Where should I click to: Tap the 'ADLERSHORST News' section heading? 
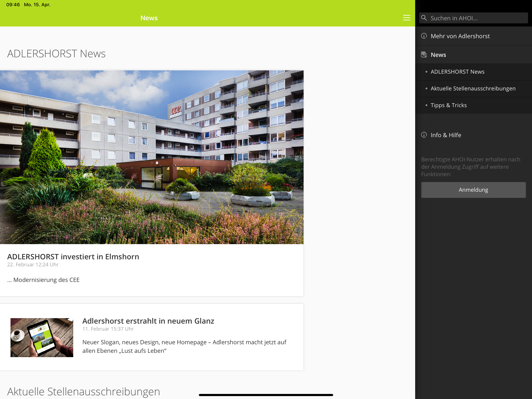point(56,54)
